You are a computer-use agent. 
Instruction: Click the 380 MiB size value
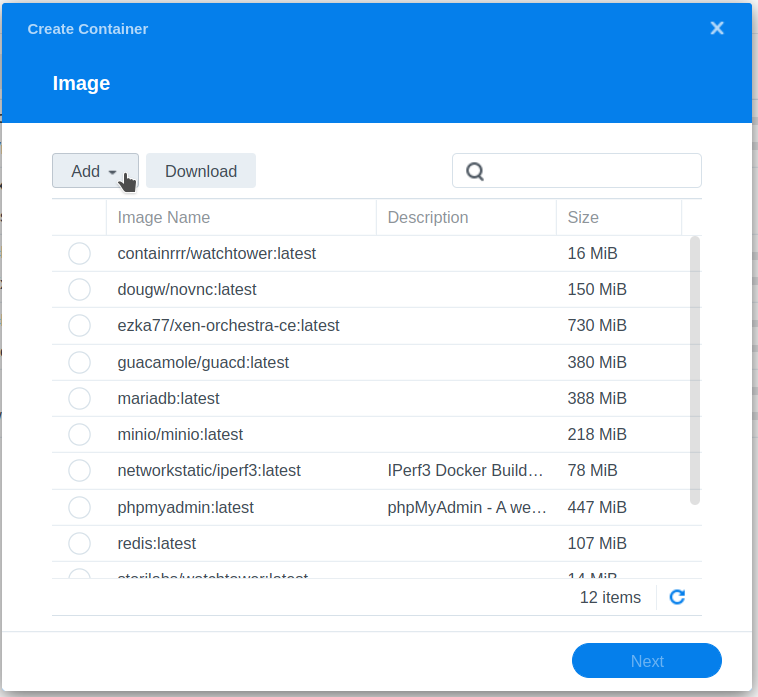597,362
